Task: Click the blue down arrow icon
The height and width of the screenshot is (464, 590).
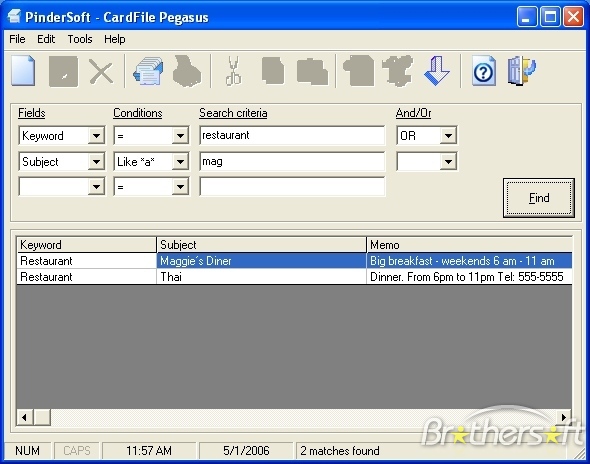Action: (436, 71)
